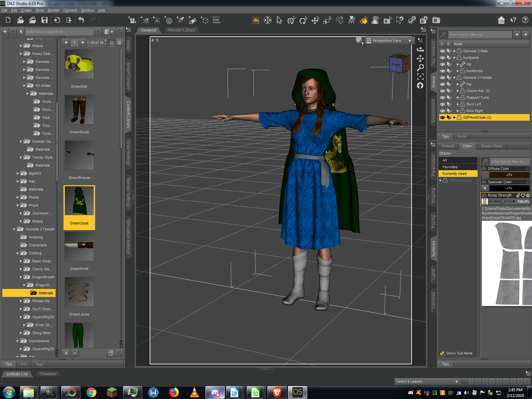Open the DAZ store home icon
This screenshot has height=399, width=532.
coord(501,20)
